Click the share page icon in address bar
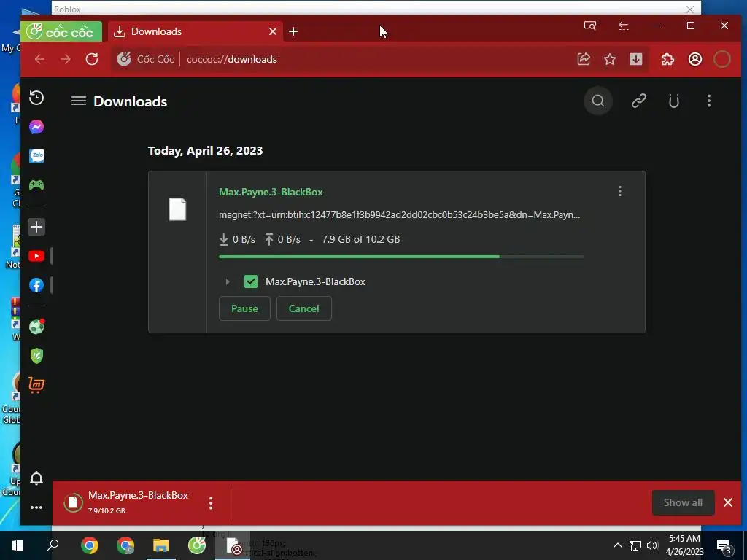Screen dimensions: 747x560 pos(584,59)
